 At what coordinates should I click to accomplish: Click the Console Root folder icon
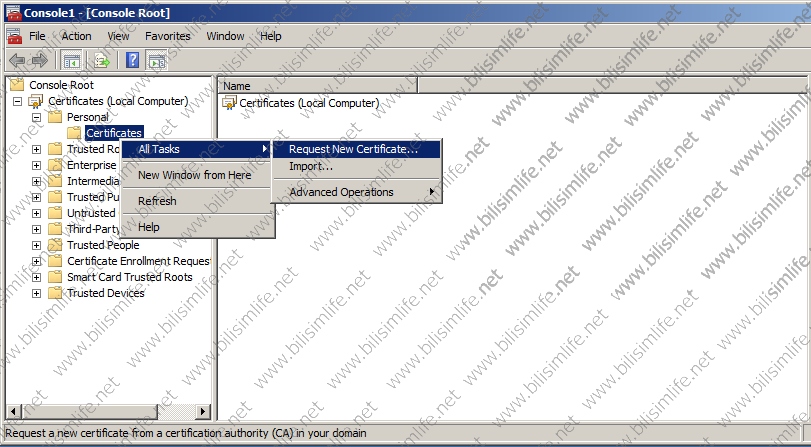pos(17,85)
